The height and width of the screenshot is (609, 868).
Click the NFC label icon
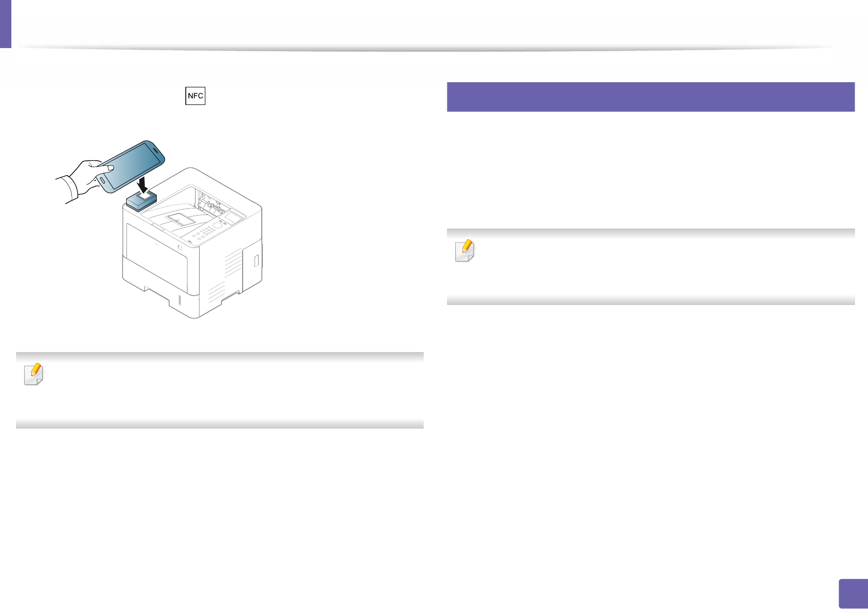(x=196, y=96)
